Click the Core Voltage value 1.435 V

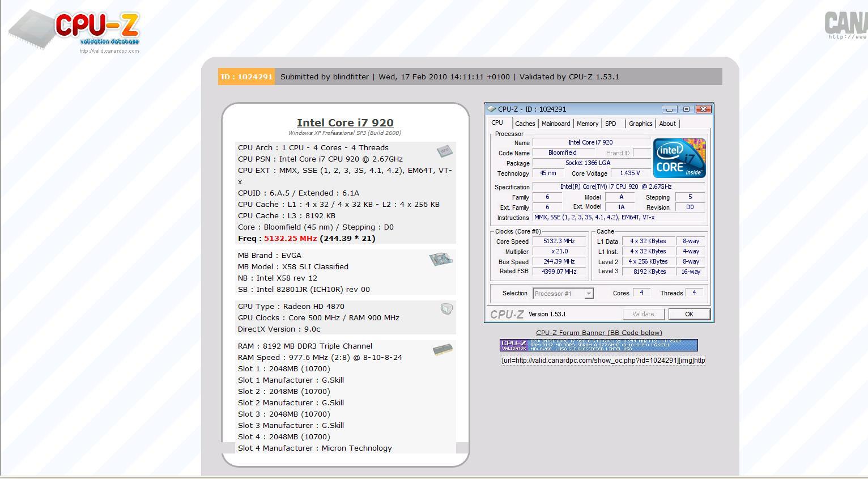tap(630, 173)
